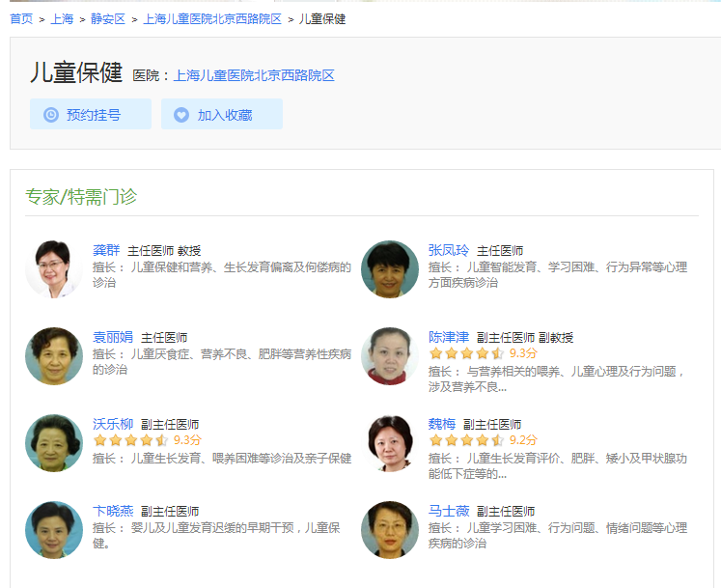Image resolution: width=721 pixels, height=588 pixels.
Task: Open 静安区 breadcrumb link
Action: pyautogui.click(x=108, y=19)
